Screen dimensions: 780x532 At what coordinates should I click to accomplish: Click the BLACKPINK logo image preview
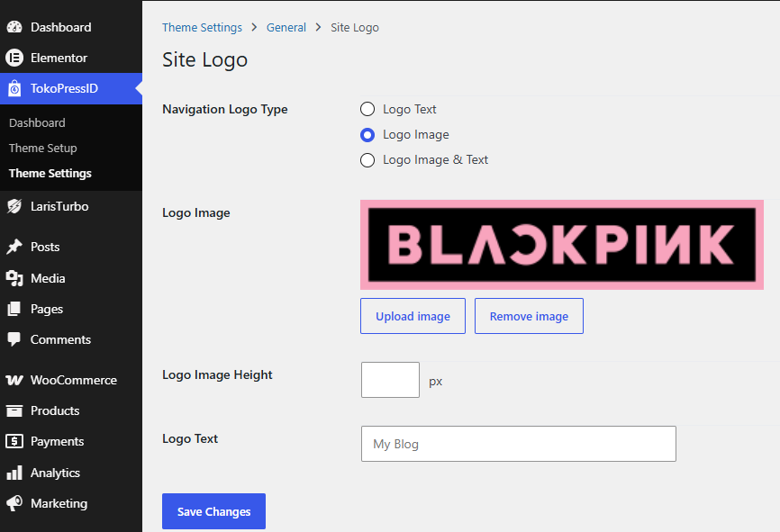point(562,245)
